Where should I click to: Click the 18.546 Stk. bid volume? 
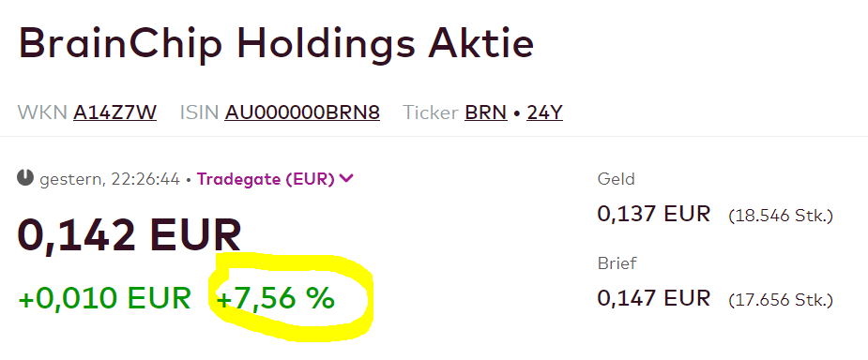click(781, 216)
